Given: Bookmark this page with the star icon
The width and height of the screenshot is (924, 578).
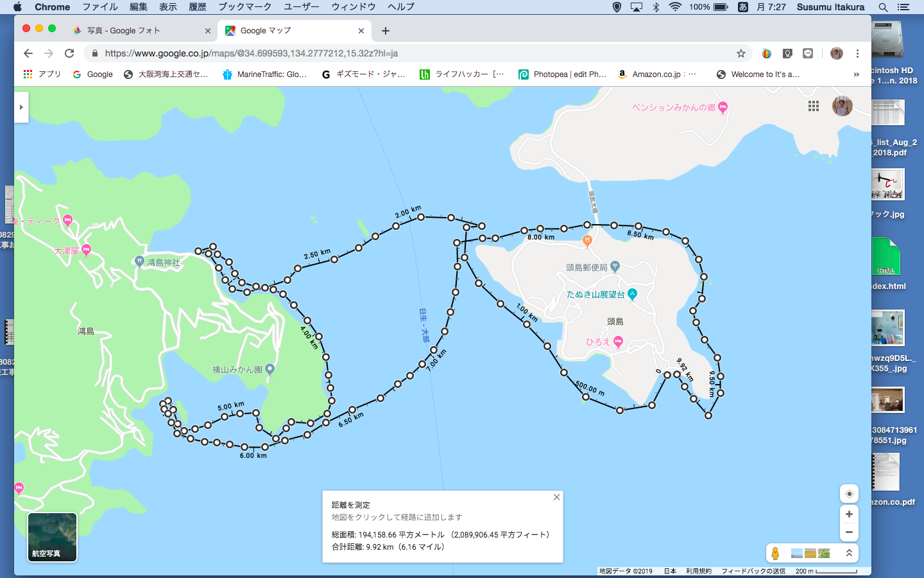Looking at the screenshot, I should 741,53.
